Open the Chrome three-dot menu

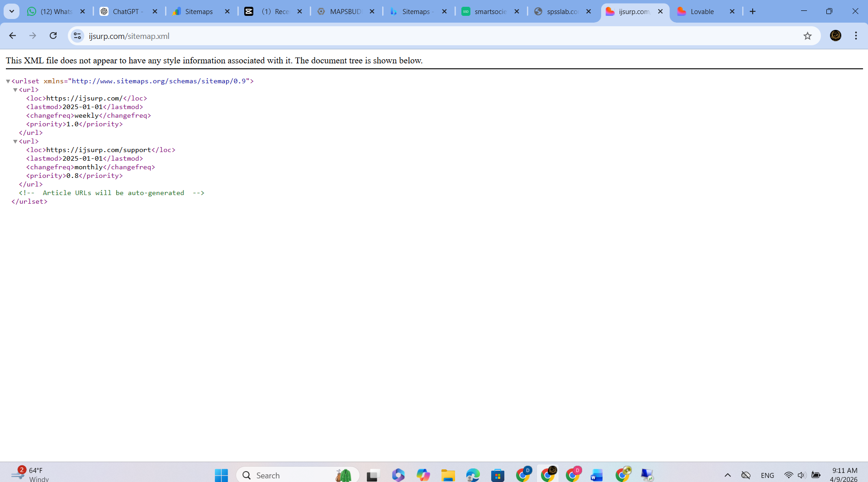[x=856, y=36]
